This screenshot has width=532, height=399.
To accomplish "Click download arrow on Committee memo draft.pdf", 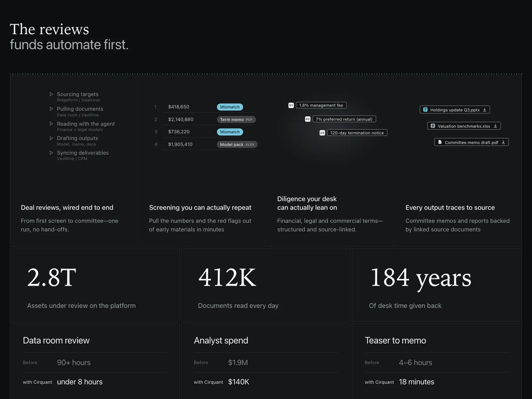I will (503, 142).
